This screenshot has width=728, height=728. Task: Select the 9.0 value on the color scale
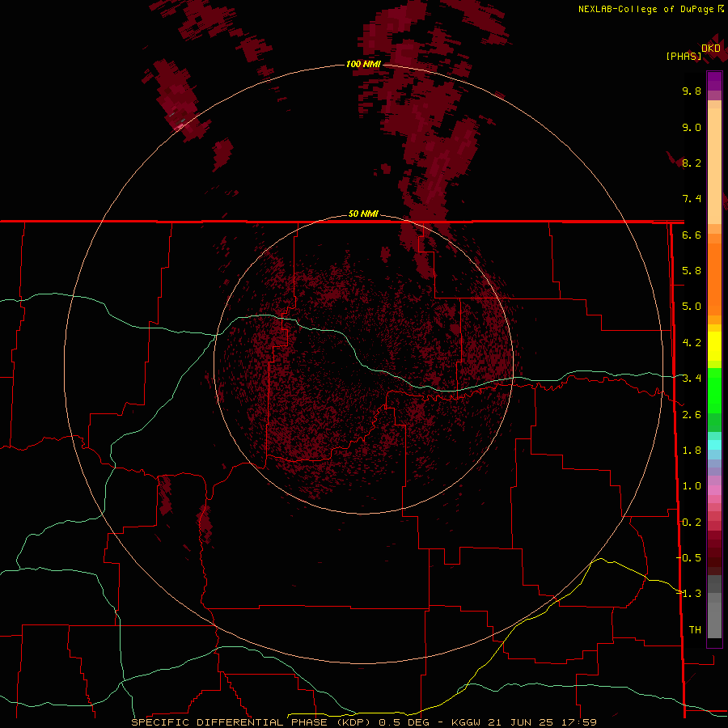[x=692, y=127]
